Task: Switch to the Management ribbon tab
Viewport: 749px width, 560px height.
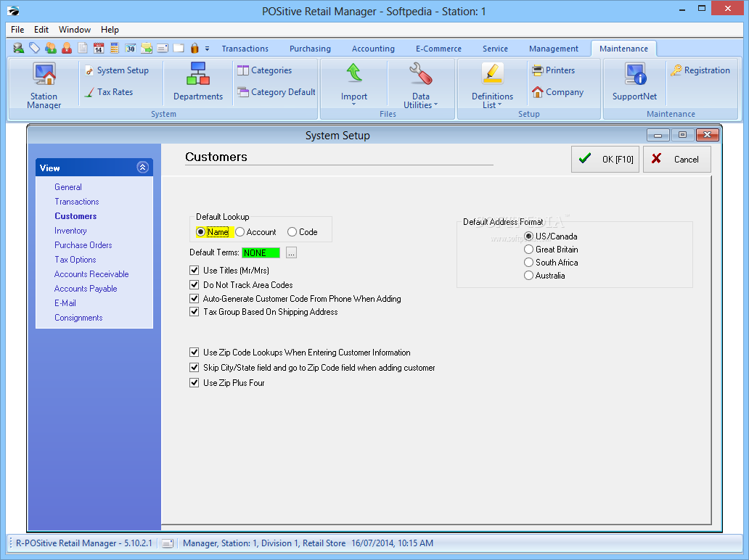Action: coord(553,49)
